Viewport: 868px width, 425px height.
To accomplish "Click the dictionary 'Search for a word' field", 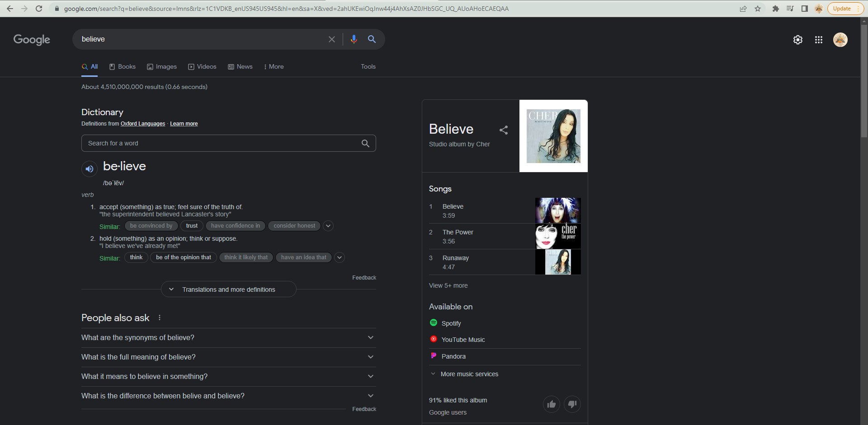I will [x=222, y=143].
